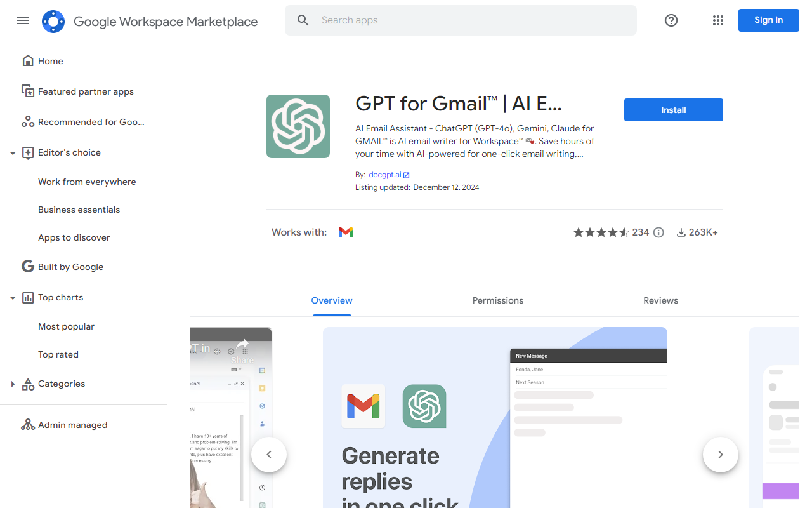The image size is (812, 508).
Task: Click the Featured partner apps icon
Action: point(28,91)
